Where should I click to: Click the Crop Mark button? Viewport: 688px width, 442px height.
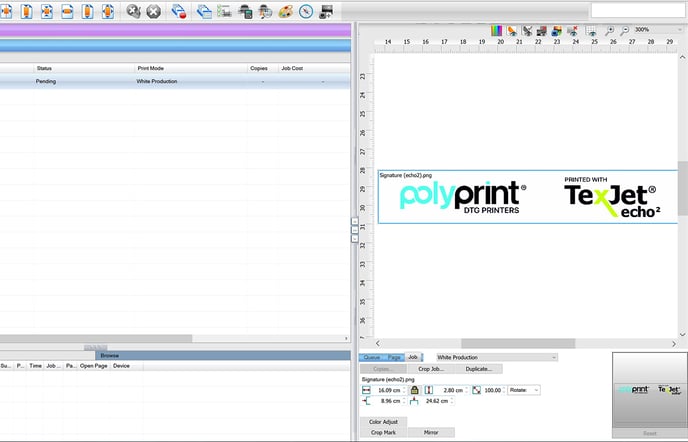tap(383, 433)
